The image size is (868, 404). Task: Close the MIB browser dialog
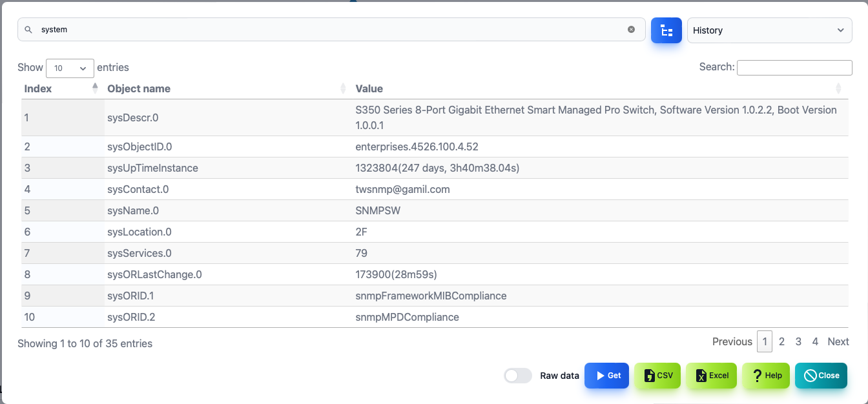(821, 376)
